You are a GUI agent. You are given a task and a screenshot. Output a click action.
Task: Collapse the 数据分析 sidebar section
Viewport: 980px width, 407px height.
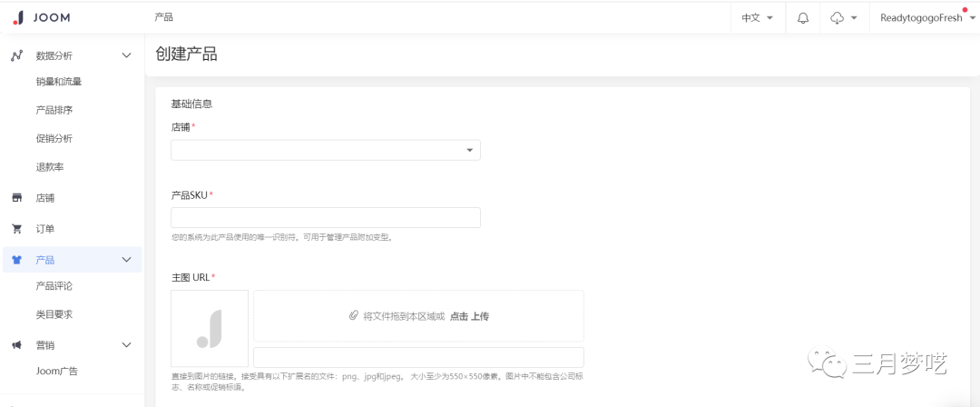pos(126,56)
